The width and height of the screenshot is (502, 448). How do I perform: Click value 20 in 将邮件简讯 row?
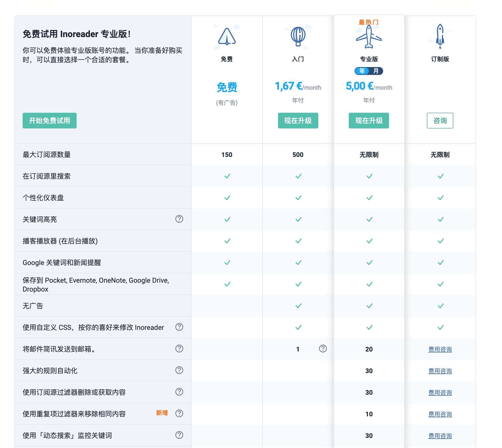(x=369, y=349)
